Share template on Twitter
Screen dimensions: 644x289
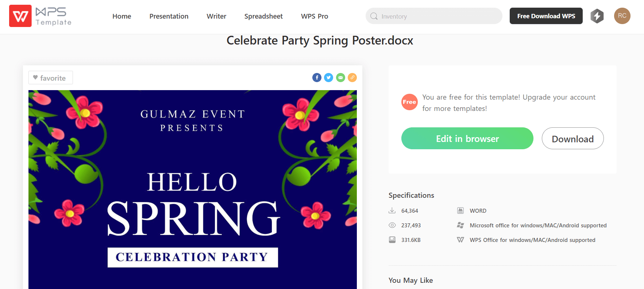point(329,77)
